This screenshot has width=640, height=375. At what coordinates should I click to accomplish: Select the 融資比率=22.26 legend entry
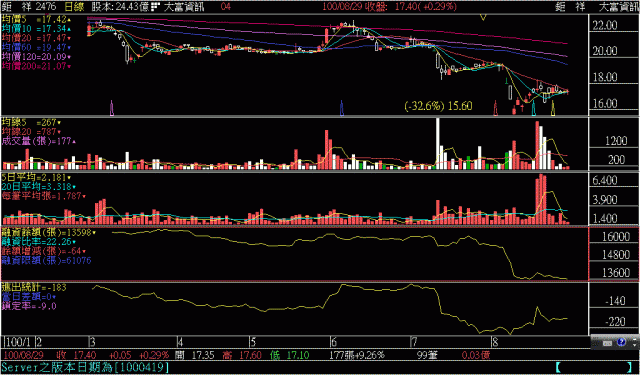[39, 242]
